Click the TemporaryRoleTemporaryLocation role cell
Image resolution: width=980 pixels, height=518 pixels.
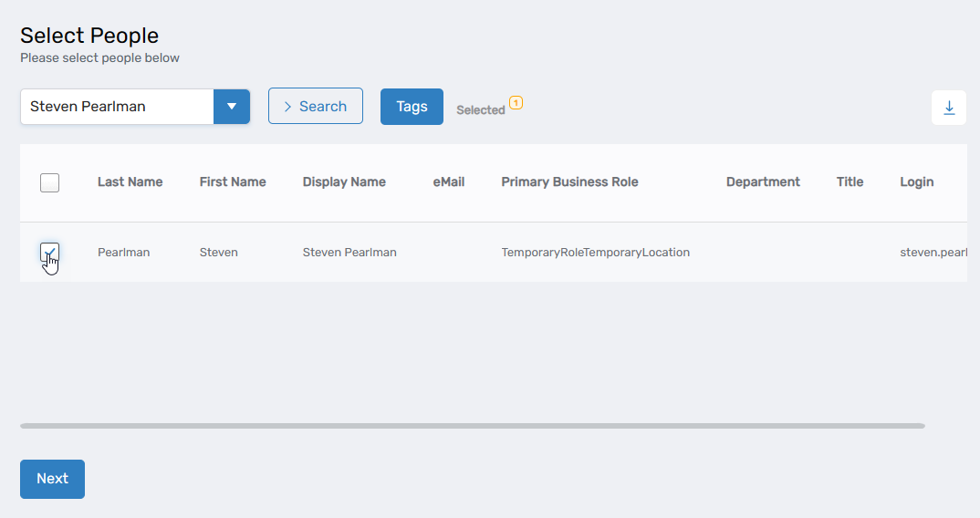[x=595, y=253]
